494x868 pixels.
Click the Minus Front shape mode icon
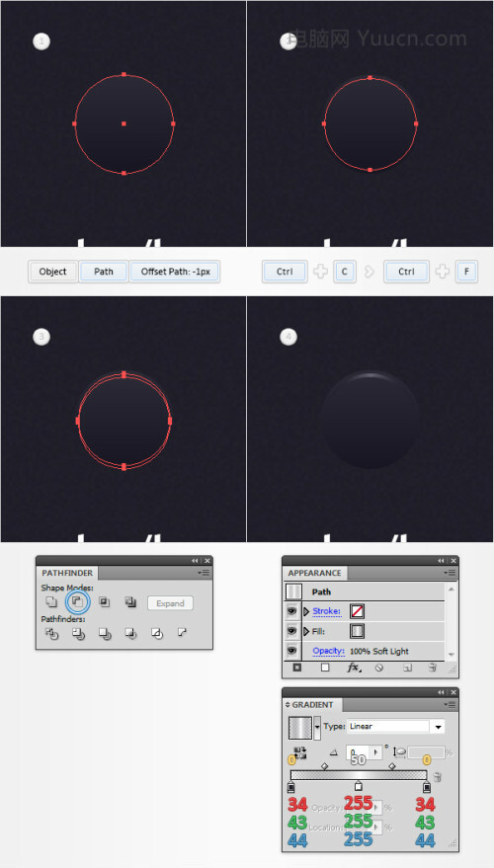coord(77,601)
